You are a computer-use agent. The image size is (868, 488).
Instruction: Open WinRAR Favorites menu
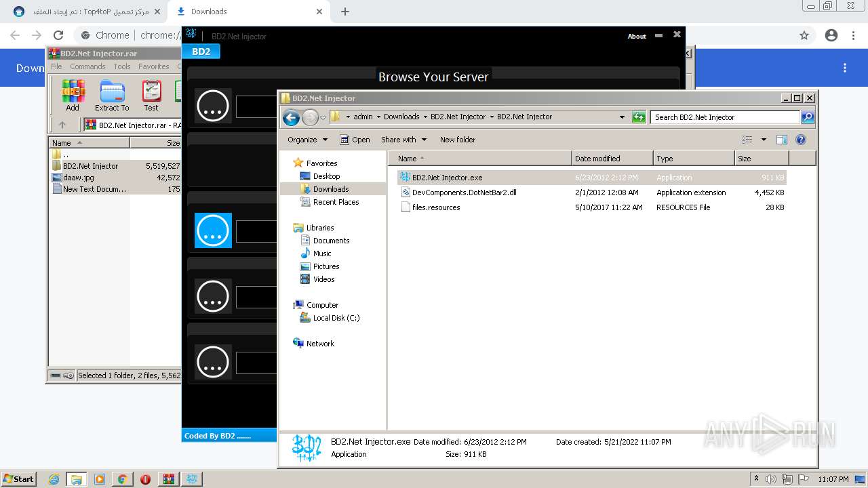154,66
